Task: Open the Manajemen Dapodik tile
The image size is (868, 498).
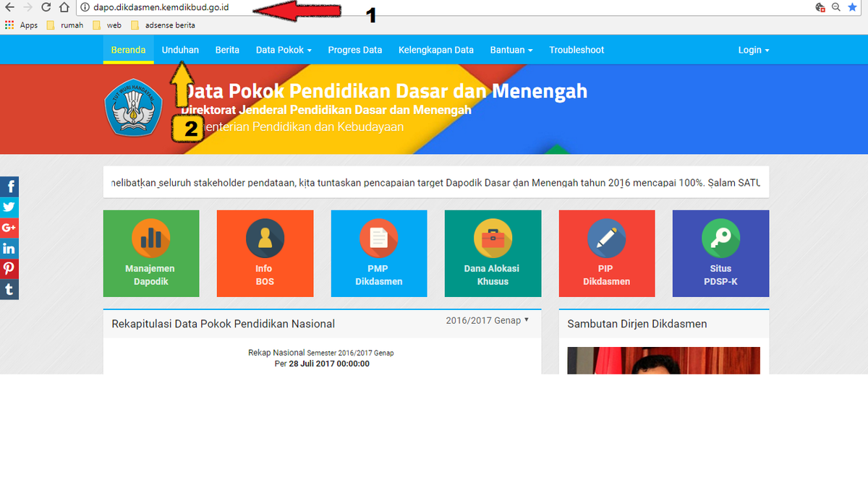Action: [x=151, y=254]
